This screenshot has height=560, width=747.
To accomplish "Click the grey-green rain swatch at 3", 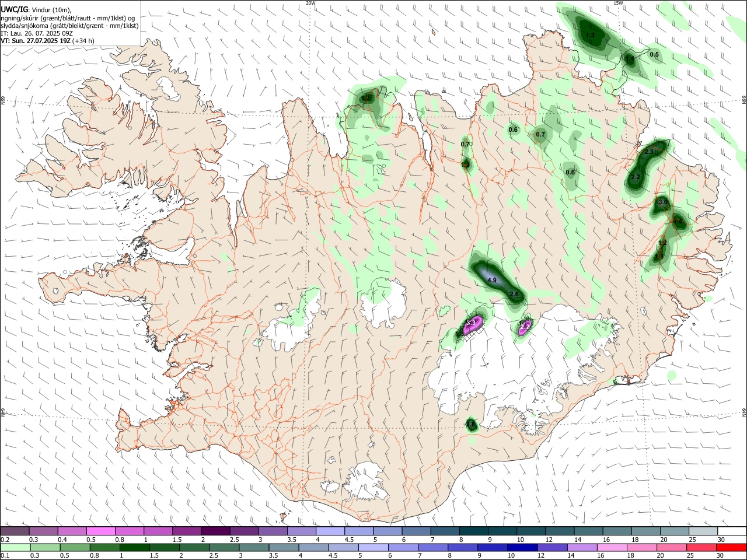I will click(253, 547).
